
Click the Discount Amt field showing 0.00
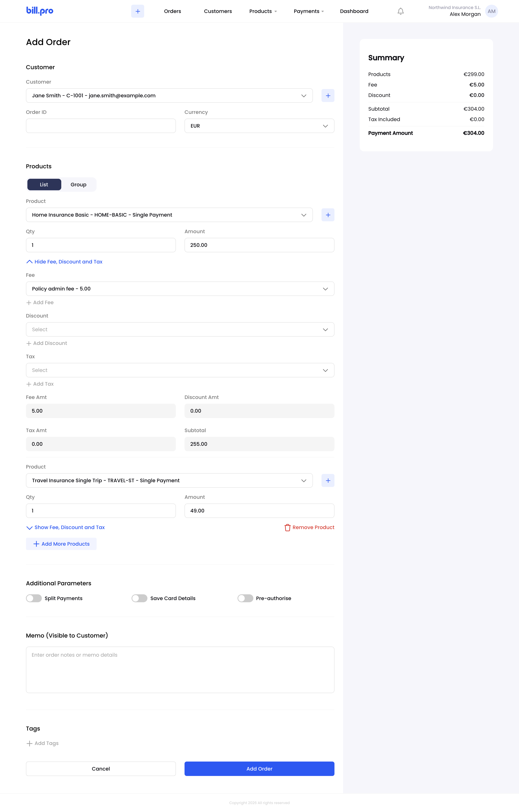(x=259, y=411)
